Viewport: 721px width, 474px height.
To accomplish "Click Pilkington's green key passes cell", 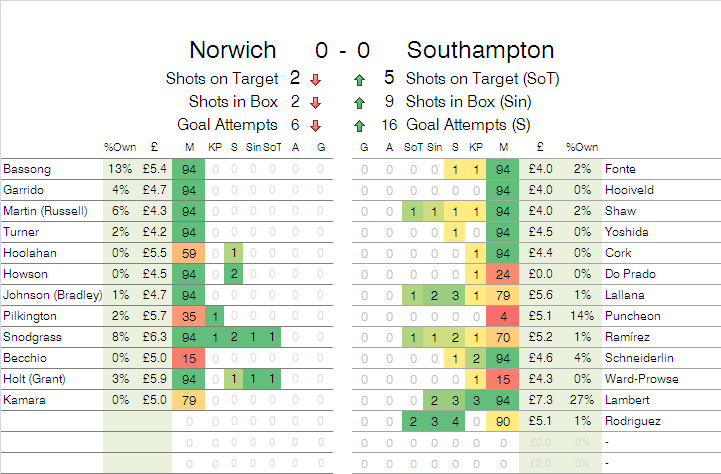I will point(214,316).
